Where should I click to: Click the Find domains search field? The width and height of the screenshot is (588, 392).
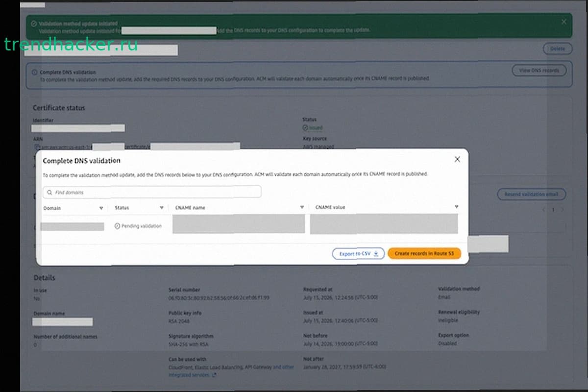coord(152,192)
